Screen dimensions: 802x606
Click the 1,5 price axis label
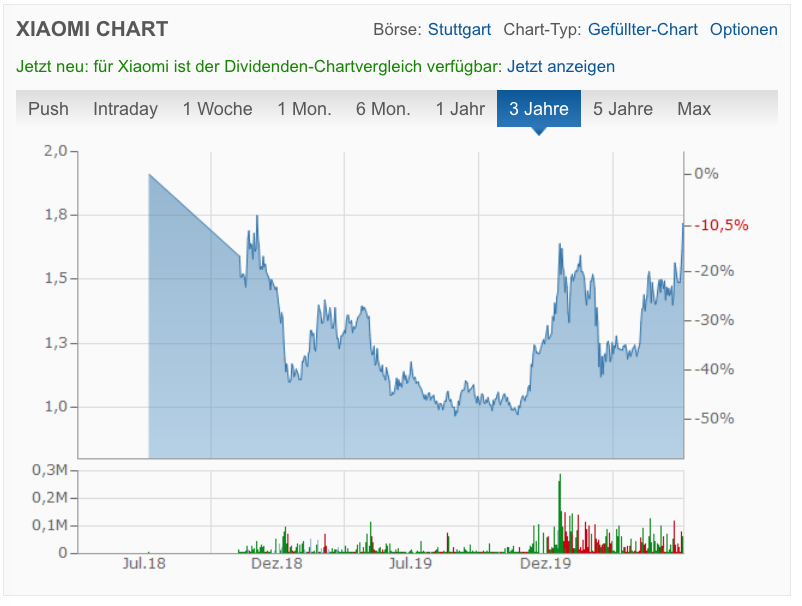pyautogui.click(x=55, y=279)
